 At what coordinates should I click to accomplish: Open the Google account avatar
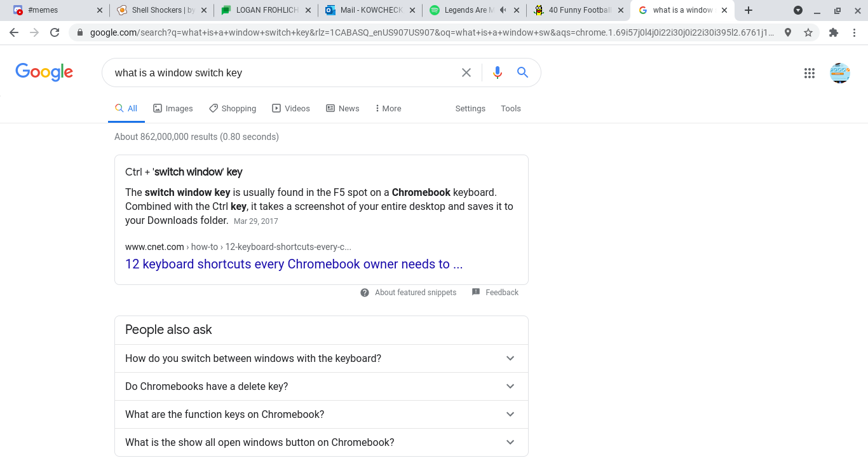point(840,73)
